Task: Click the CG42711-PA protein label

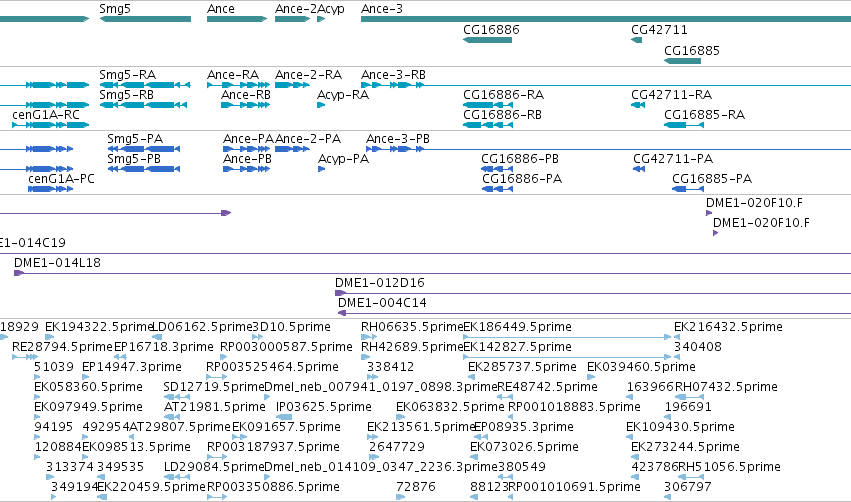Action: pyautogui.click(x=673, y=158)
